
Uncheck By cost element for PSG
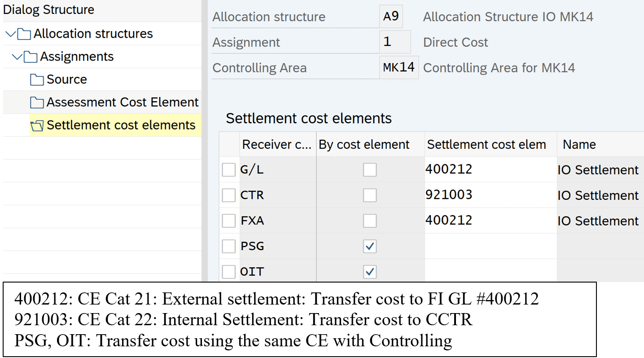click(x=370, y=247)
